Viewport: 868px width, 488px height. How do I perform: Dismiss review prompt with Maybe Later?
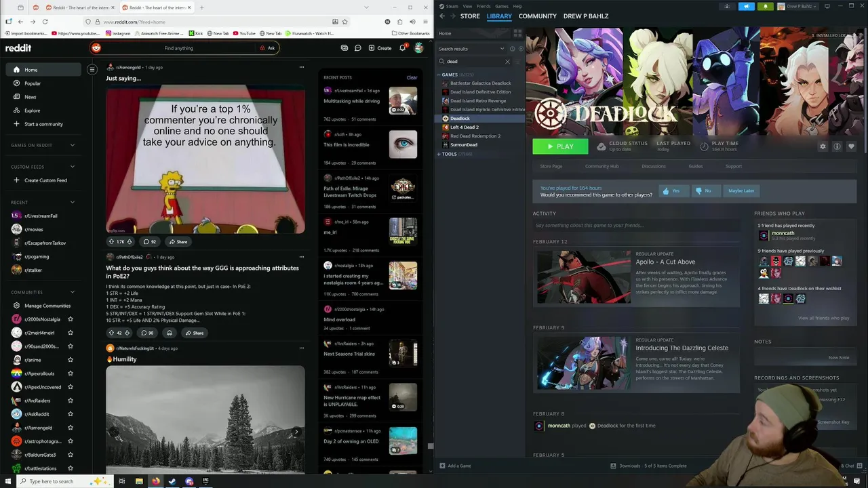(741, 191)
